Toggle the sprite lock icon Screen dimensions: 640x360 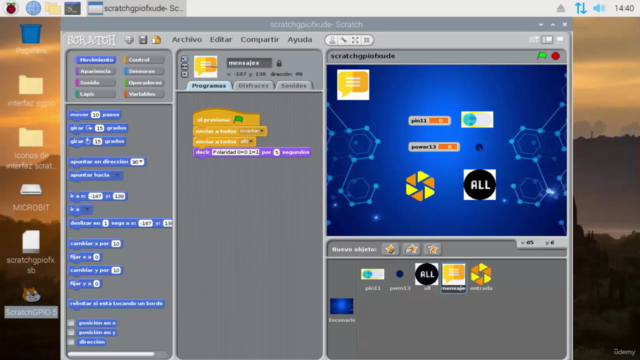[x=279, y=63]
